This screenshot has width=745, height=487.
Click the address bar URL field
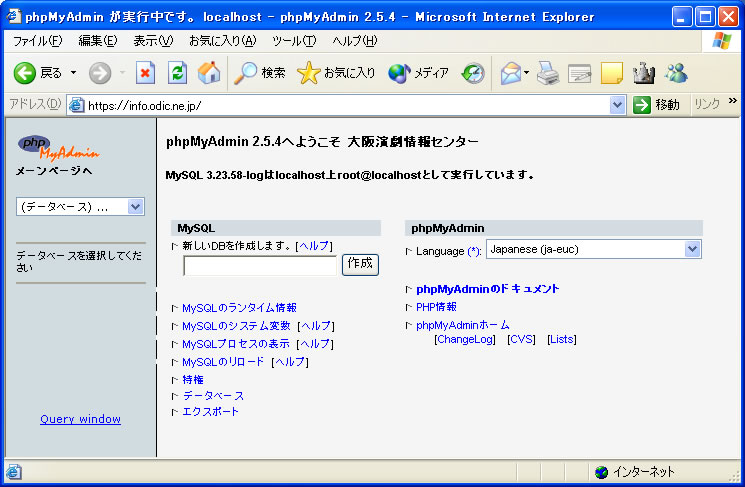coord(337,105)
